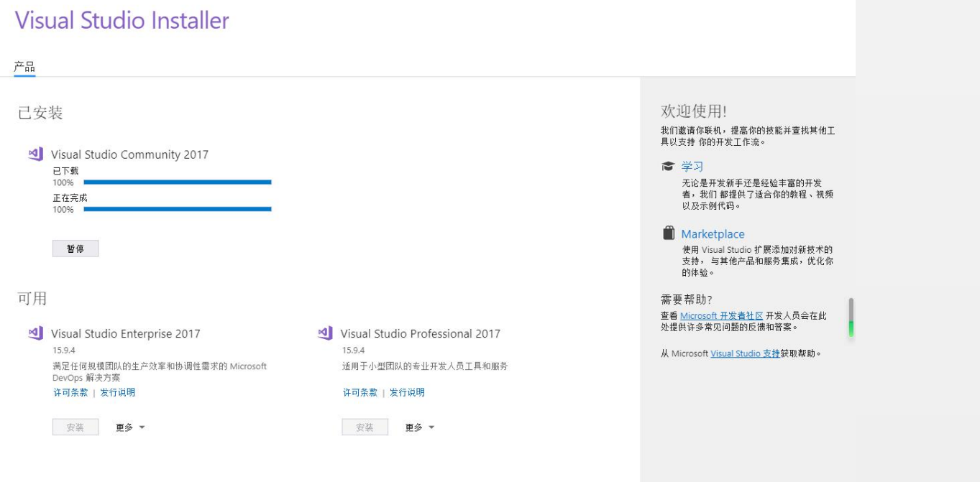Click the Visual Studio Enterprise 2017 logo icon

click(x=36, y=333)
